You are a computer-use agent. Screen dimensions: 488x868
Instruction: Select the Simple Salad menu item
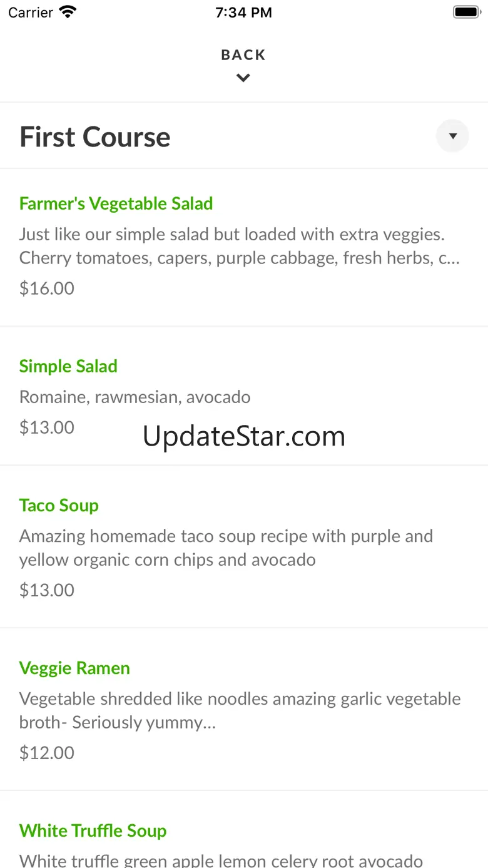(68, 366)
